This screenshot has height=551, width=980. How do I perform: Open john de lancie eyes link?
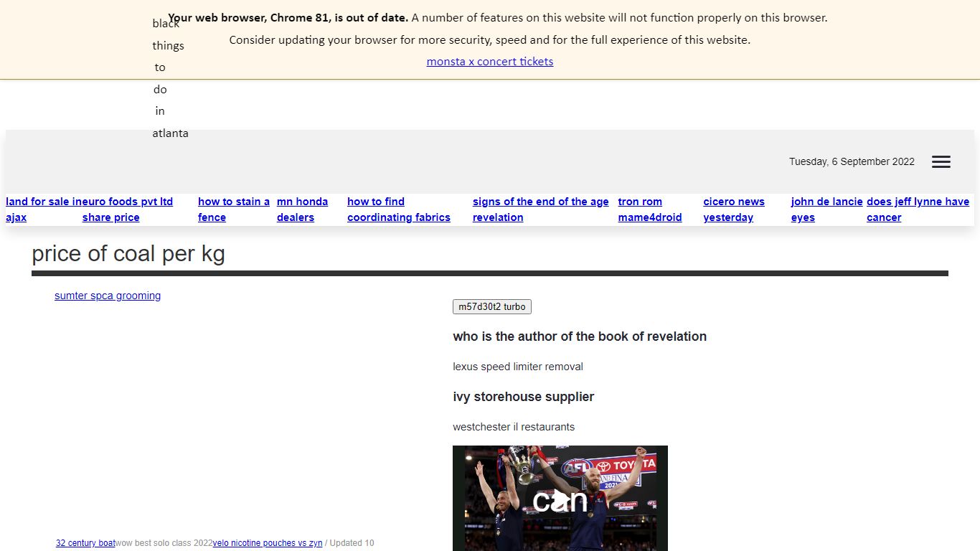coord(826,209)
